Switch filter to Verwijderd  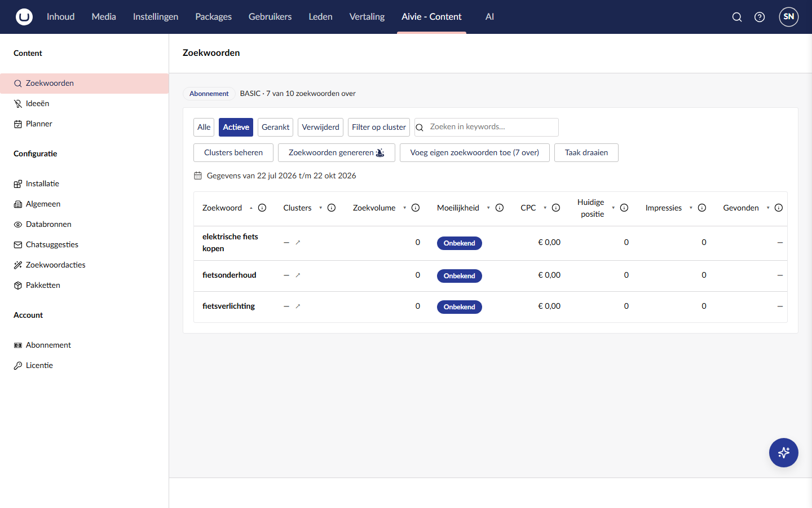(x=321, y=127)
